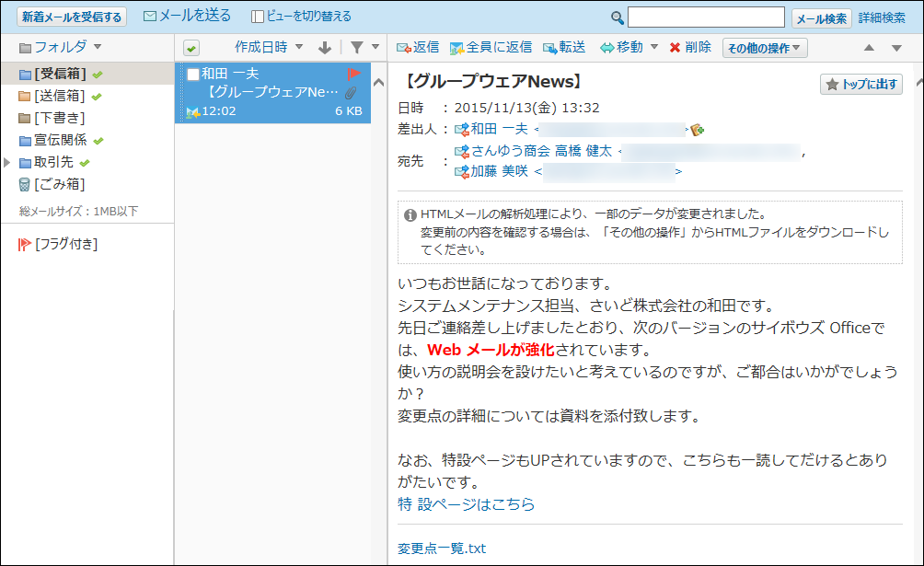Go to next mail with down arrow
Image resolution: width=924 pixels, height=566 pixels.
[x=896, y=48]
